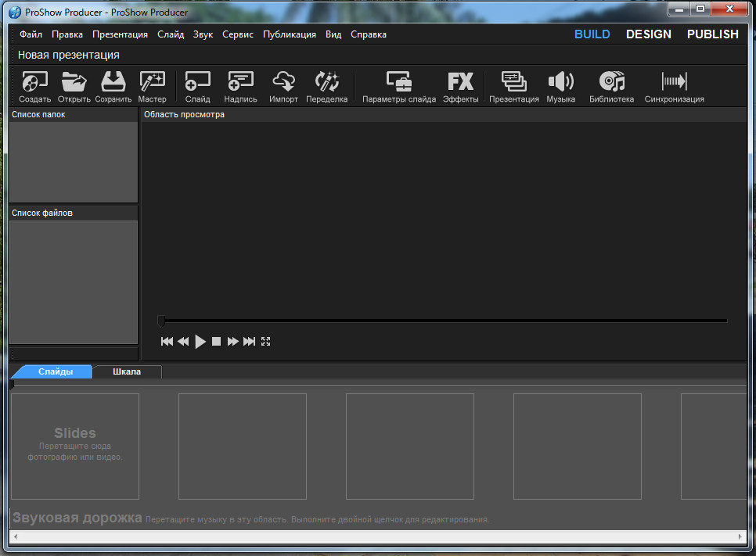Open the Библиотека music library icon
Image resolution: width=756 pixels, height=556 pixels.
tap(611, 82)
